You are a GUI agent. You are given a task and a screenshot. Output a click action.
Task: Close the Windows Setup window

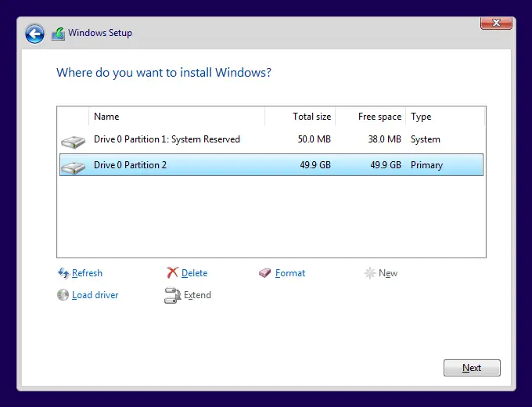[x=496, y=23]
